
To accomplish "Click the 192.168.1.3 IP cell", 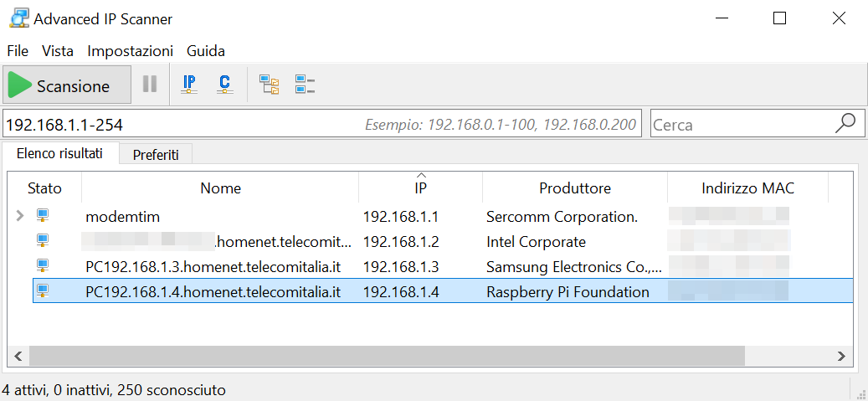I will tap(401, 267).
